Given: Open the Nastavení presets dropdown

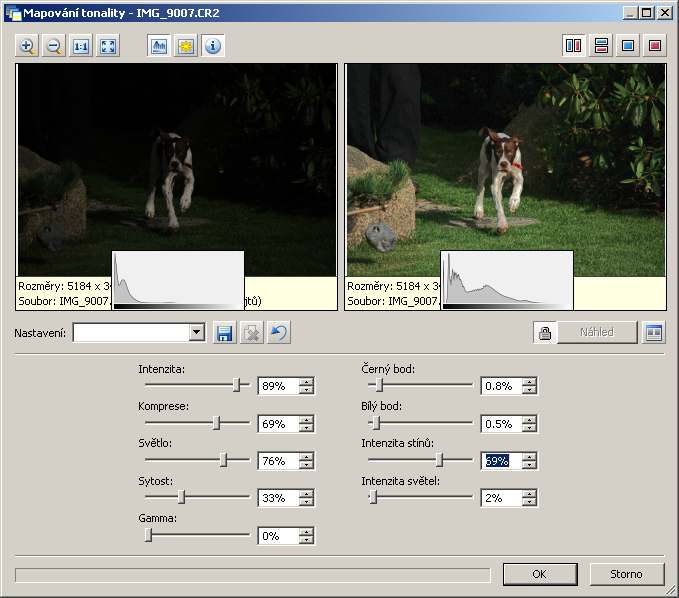Looking at the screenshot, I should point(196,333).
